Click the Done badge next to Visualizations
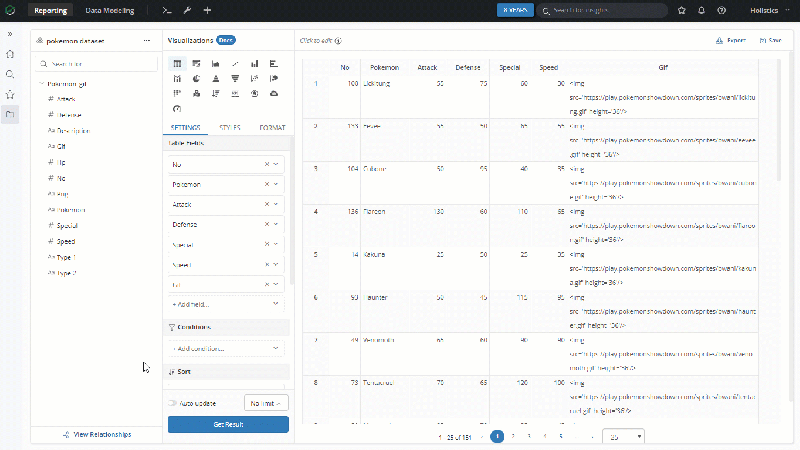 (226, 40)
